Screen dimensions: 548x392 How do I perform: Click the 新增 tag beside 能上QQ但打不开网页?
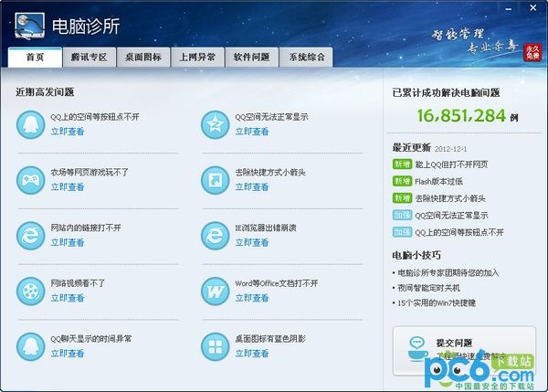pos(402,164)
